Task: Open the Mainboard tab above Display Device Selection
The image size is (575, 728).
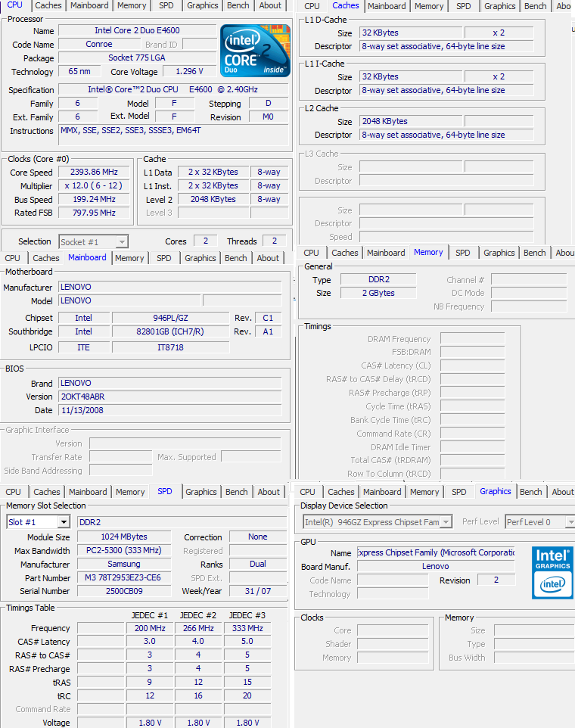Action: [x=382, y=492]
